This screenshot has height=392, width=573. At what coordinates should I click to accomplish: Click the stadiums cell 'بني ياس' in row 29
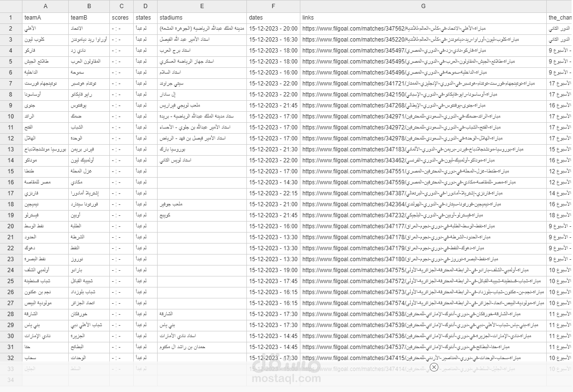coord(202,325)
